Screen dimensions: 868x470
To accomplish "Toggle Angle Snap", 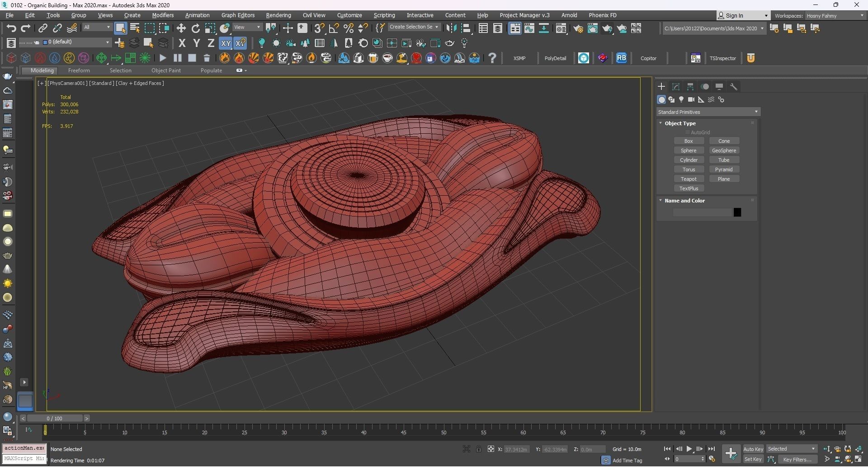I will pyautogui.click(x=334, y=28).
